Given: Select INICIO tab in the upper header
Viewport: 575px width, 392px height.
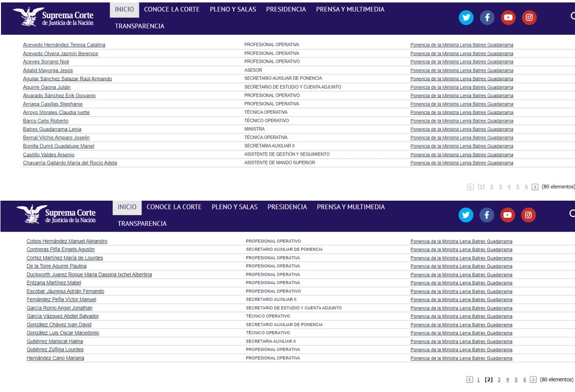Looking at the screenshot, I should (x=124, y=9).
